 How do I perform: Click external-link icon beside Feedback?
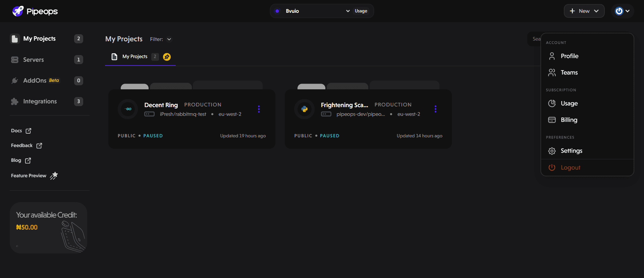[39, 145]
